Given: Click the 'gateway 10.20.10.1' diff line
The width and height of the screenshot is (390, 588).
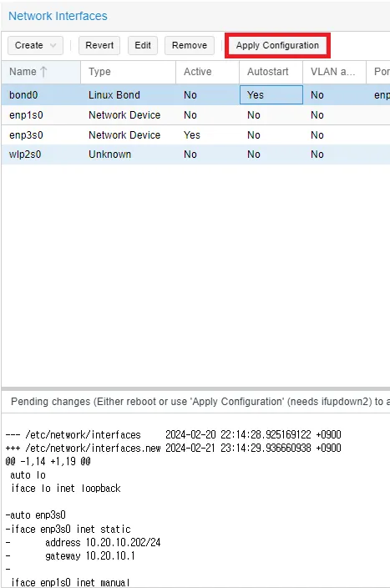Looking at the screenshot, I should pos(90,555).
